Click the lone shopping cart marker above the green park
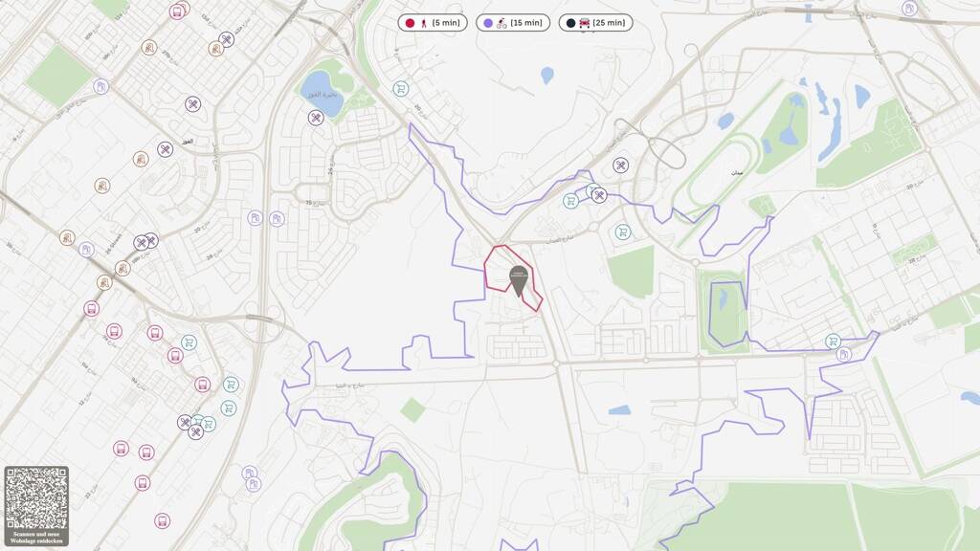The height and width of the screenshot is (551, 980). point(622,232)
